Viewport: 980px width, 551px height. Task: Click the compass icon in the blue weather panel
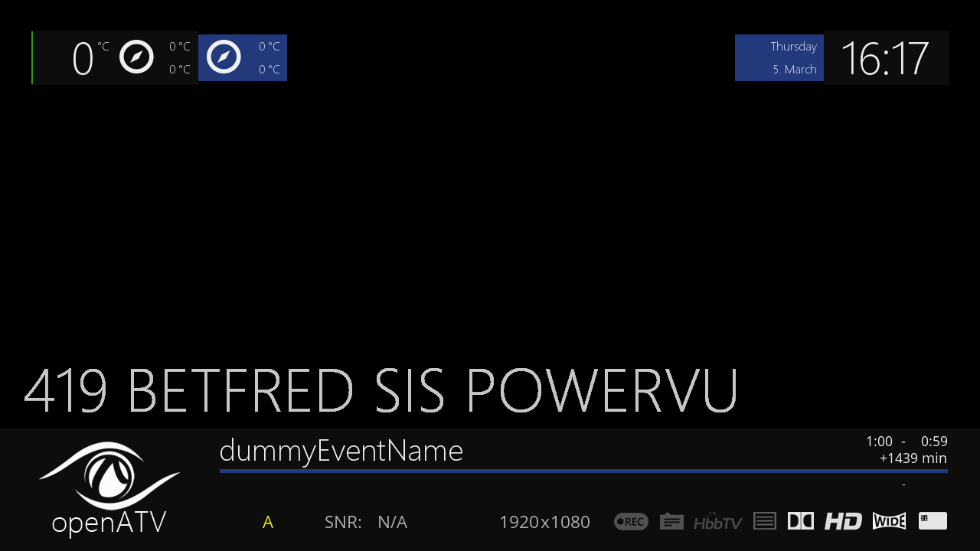[224, 57]
